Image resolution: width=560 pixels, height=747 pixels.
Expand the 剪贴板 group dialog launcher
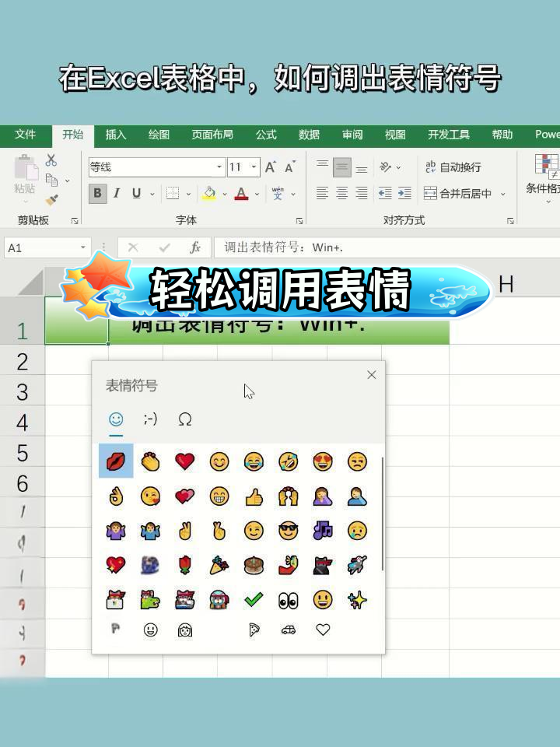coord(75,220)
